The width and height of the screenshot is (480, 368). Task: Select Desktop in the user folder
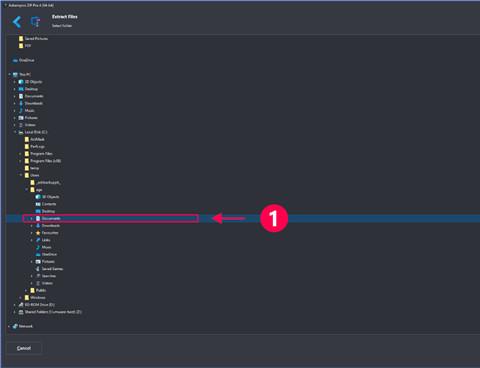[48, 211]
